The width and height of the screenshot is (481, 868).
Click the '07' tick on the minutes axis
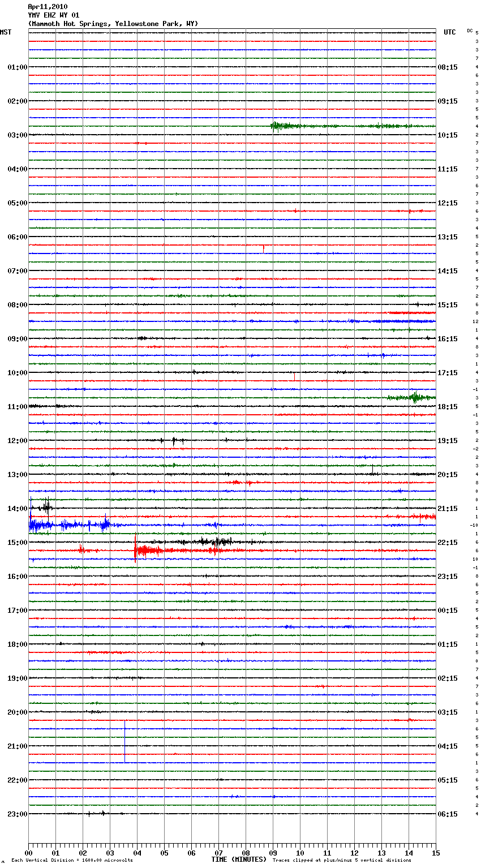tap(218, 853)
